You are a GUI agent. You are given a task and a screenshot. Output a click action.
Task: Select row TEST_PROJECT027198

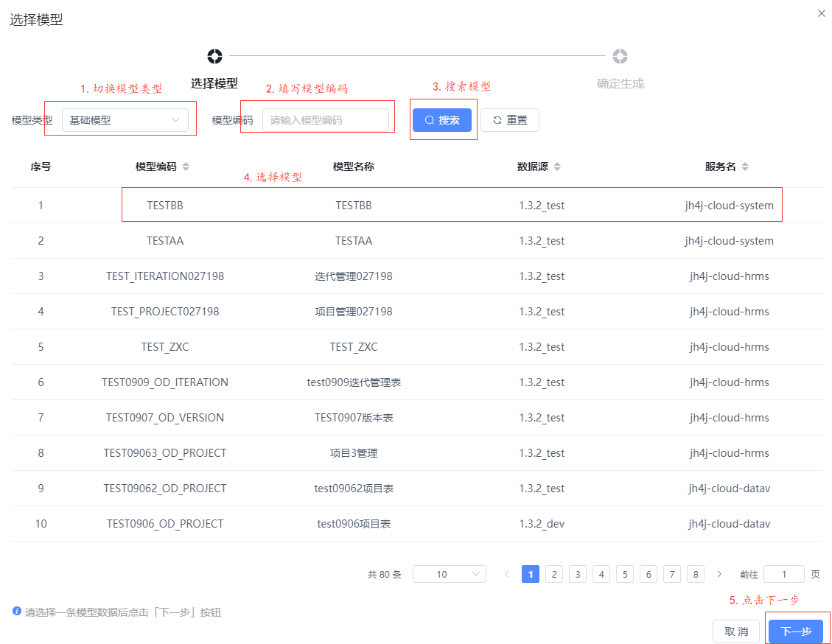pos(417,312)
